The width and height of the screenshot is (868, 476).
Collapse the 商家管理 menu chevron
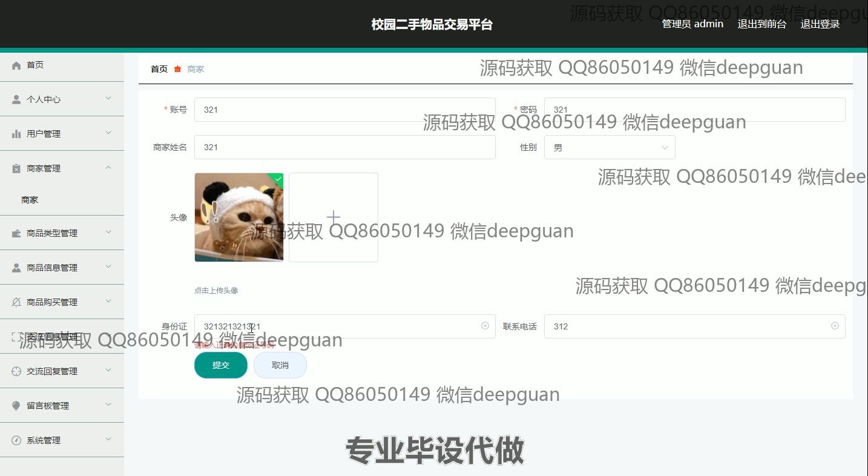coord(108,167)
